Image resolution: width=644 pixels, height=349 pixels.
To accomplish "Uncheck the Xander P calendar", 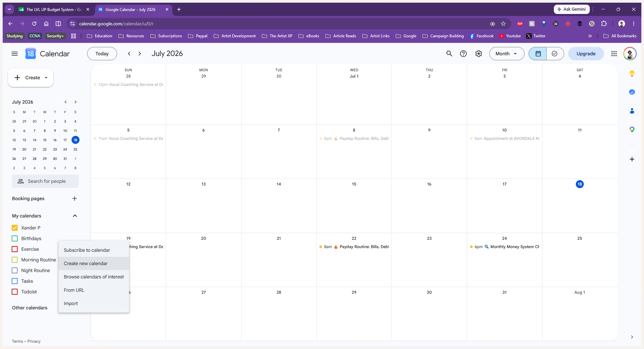I will [15, 228].
